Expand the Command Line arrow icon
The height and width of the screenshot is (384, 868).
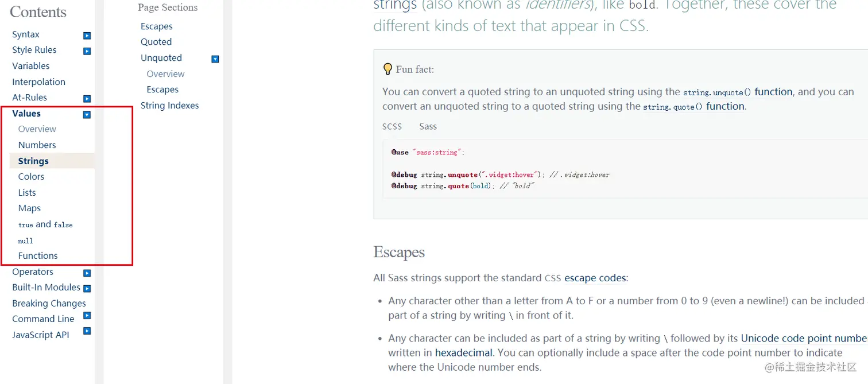[x=87, y=315]
